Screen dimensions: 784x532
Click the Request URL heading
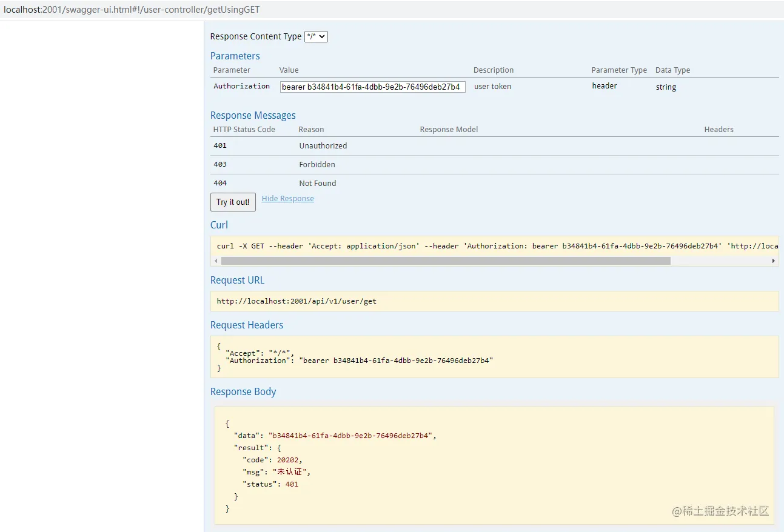click(x=238, y=280)
